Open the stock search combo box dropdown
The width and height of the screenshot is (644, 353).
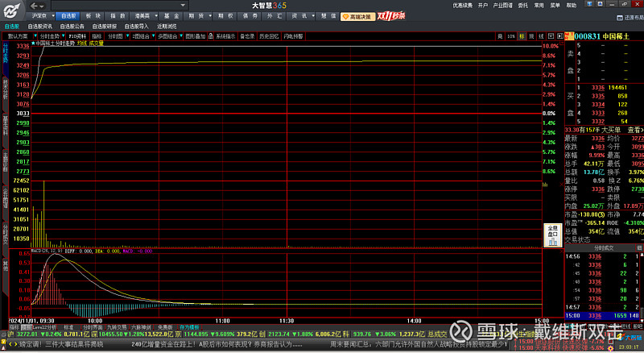coord(184,6)
